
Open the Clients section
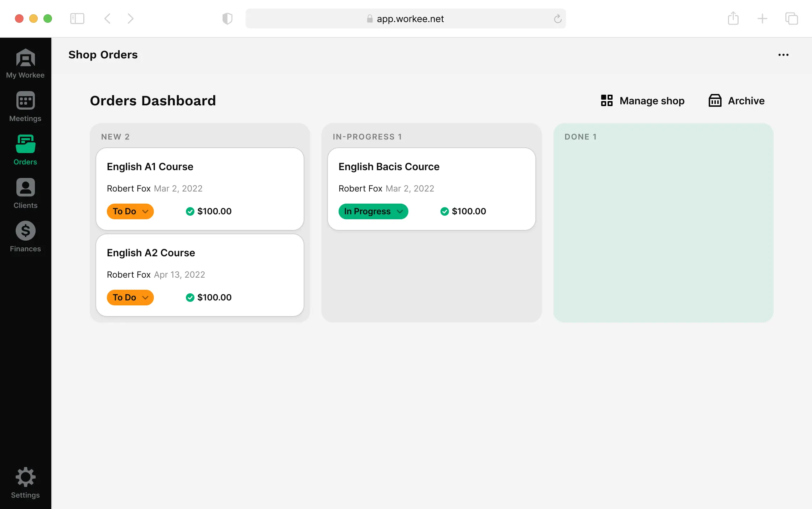(25, 192)
